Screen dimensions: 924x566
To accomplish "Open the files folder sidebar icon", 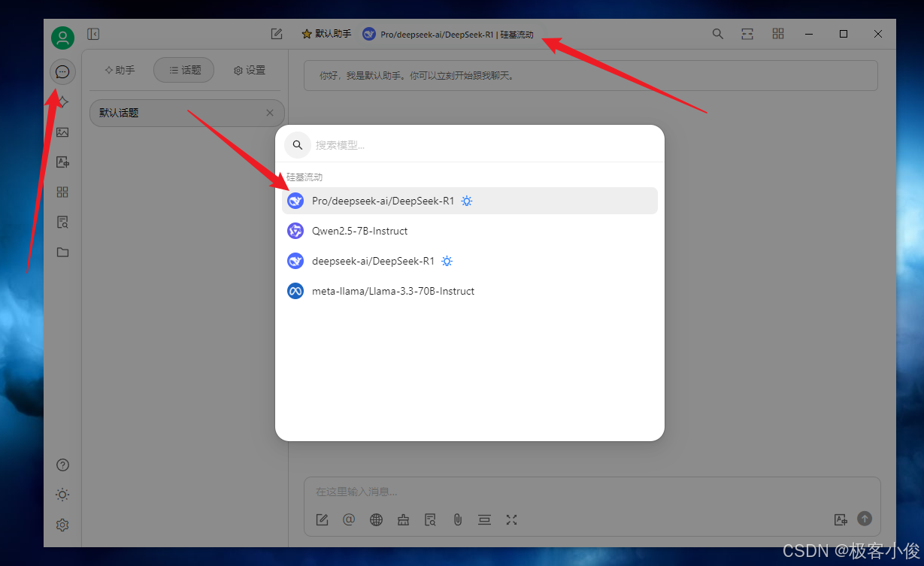I will pyautogui.click(x=62, y=253).
